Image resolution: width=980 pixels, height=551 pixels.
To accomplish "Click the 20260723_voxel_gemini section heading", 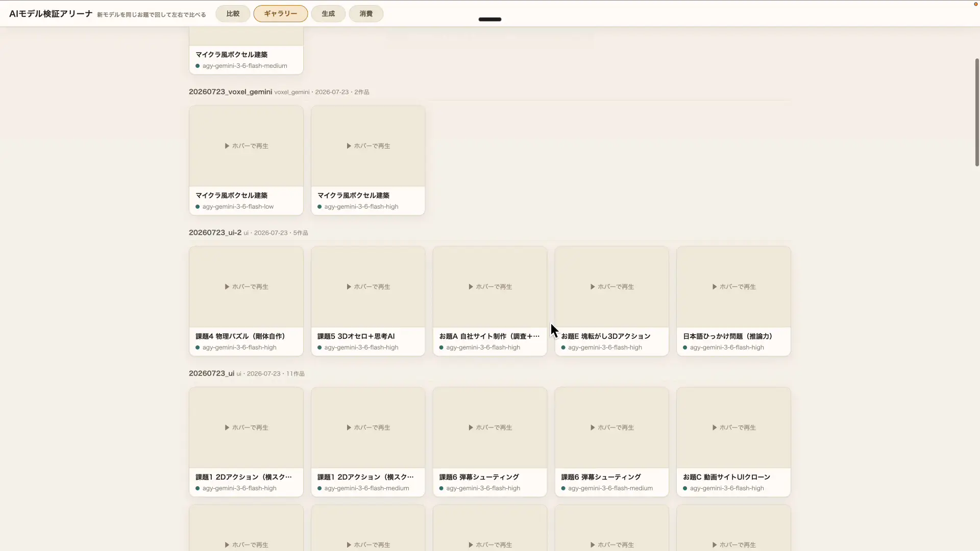I will coord(230,92).
